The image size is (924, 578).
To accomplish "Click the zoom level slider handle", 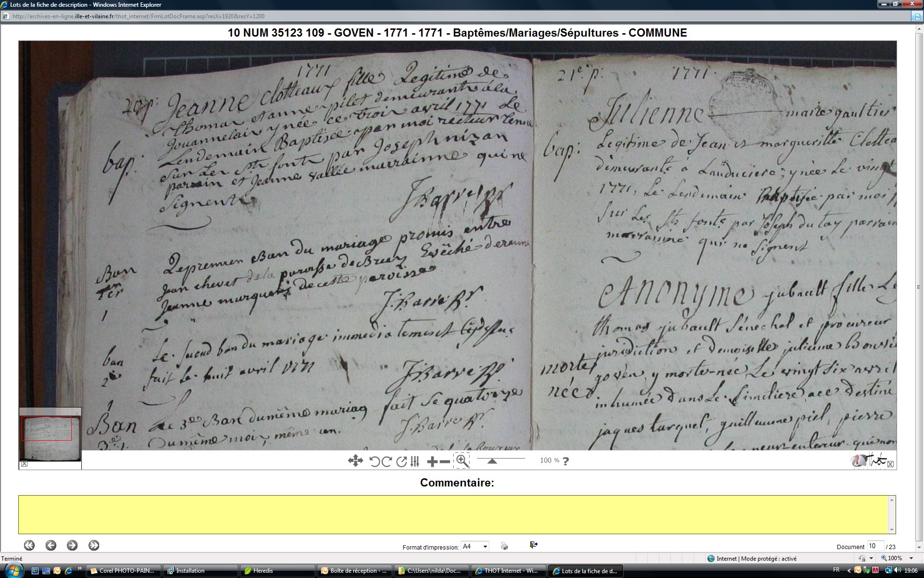I will 492,461.
